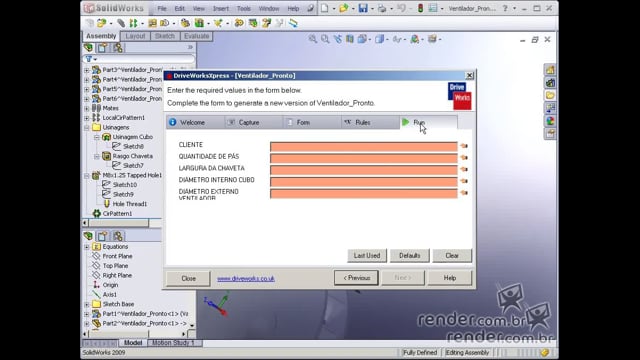Click the Clear button
Screen dimensions: 640x360
coord(452,256)
